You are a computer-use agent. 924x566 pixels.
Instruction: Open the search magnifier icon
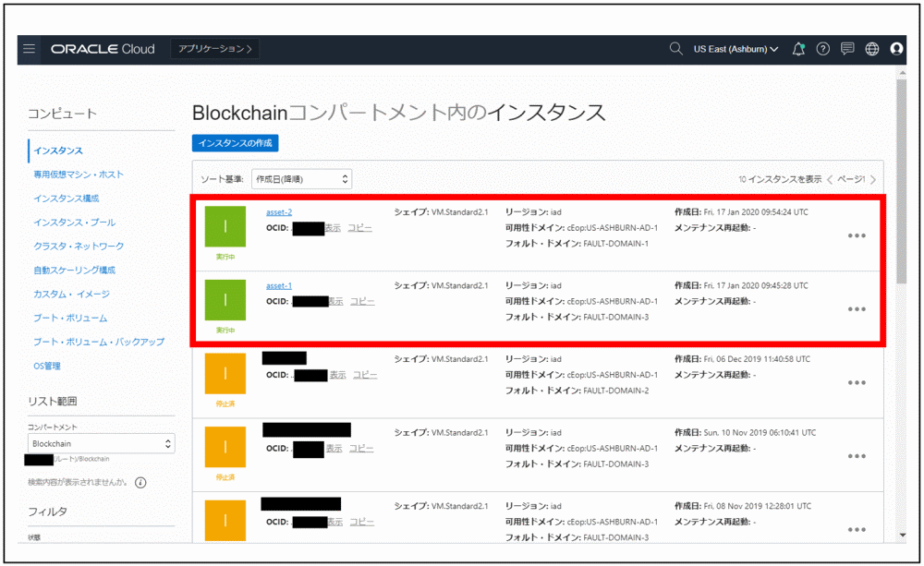point(676,49)
